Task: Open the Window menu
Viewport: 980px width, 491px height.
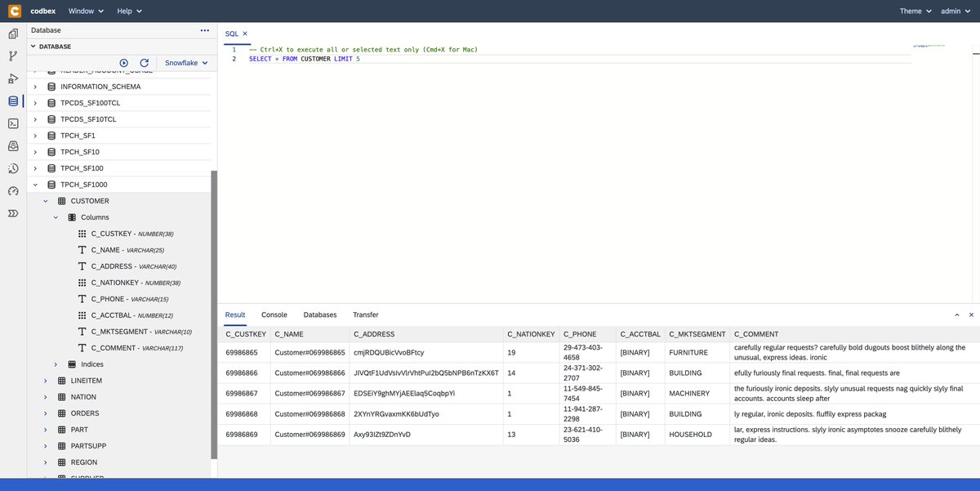Action: (x=86, y=11)
